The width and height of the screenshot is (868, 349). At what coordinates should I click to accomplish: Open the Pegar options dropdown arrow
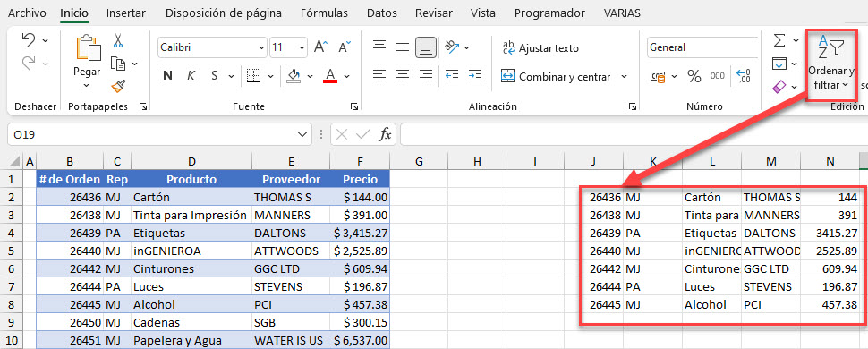coord(87,85)
